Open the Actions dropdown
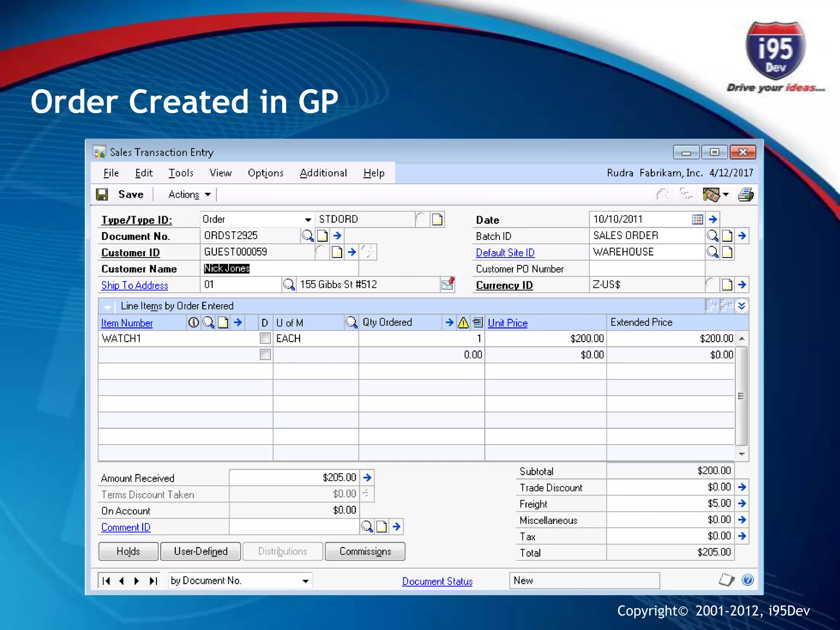Viewport: 840px width, 630px height. point(189,194)
